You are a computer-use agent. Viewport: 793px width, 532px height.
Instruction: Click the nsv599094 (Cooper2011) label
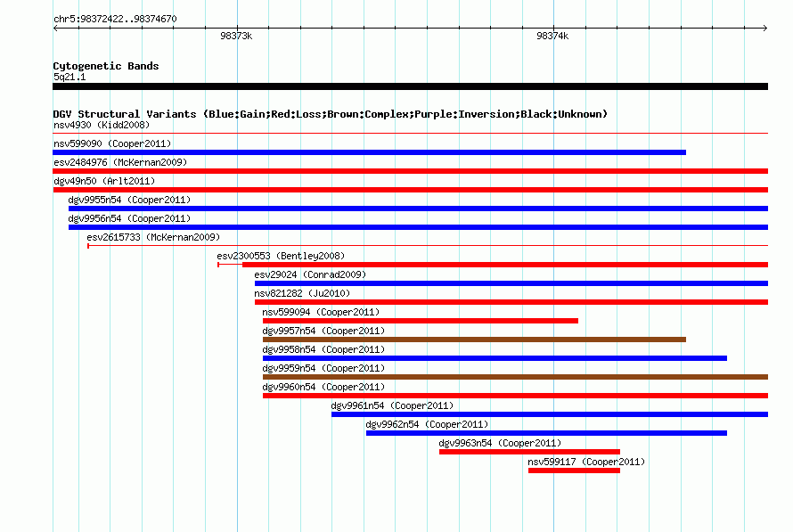click(321, 312)
